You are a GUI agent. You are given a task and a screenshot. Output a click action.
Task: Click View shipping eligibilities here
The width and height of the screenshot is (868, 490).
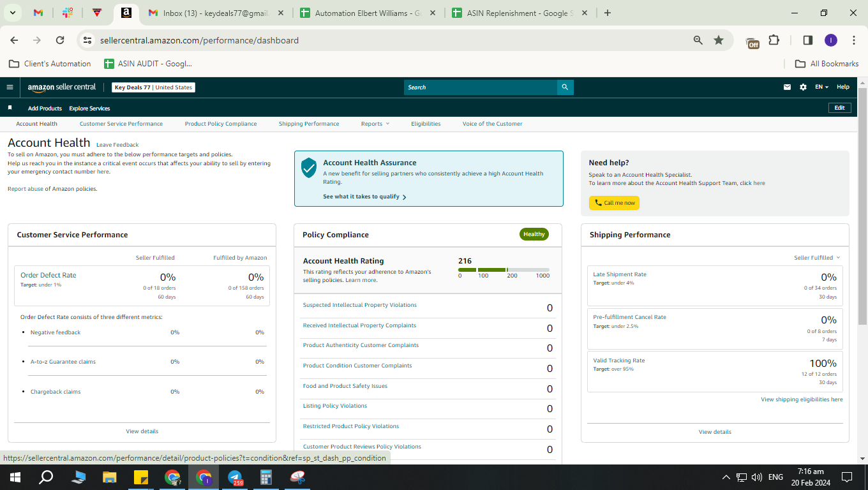pos(802,399)
